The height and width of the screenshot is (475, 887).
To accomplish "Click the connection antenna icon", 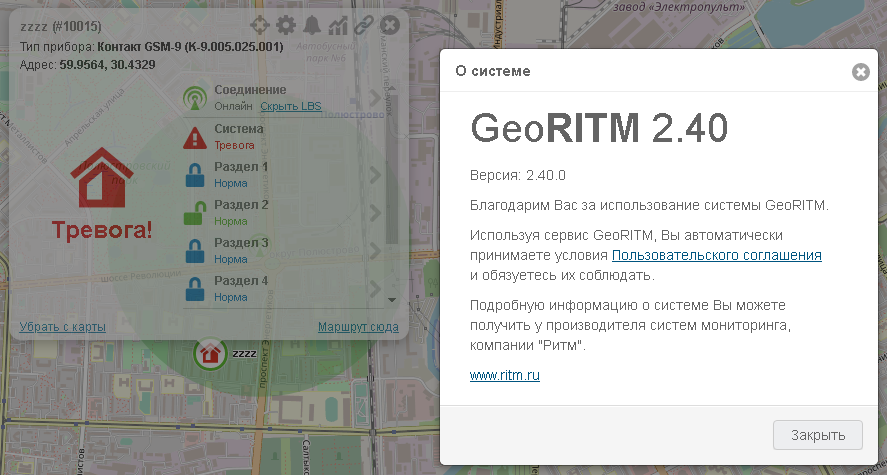I will 195,98.
